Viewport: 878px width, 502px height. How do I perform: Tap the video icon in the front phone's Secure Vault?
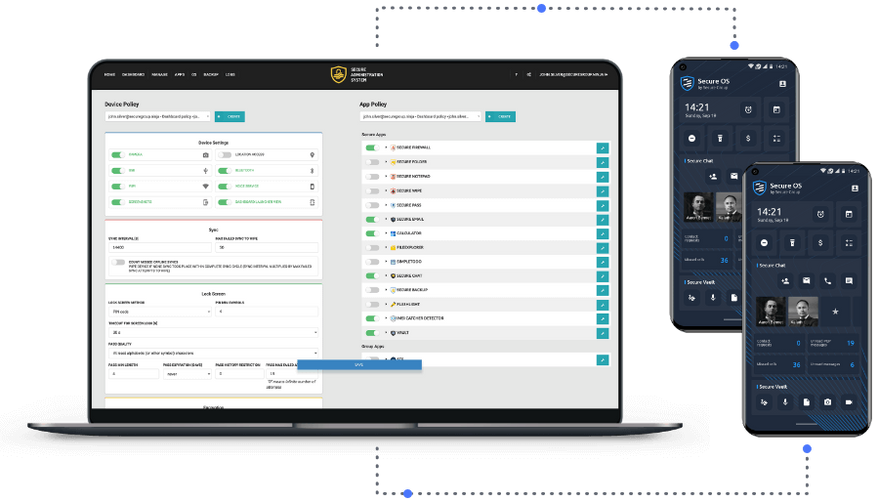(849, 402)
